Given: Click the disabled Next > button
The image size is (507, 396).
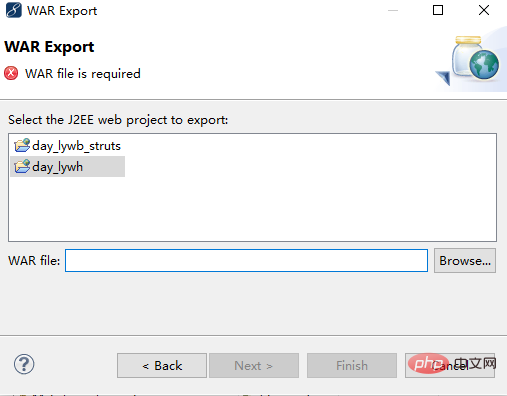Looking at the screenshot, I should (x=254, y=365).
